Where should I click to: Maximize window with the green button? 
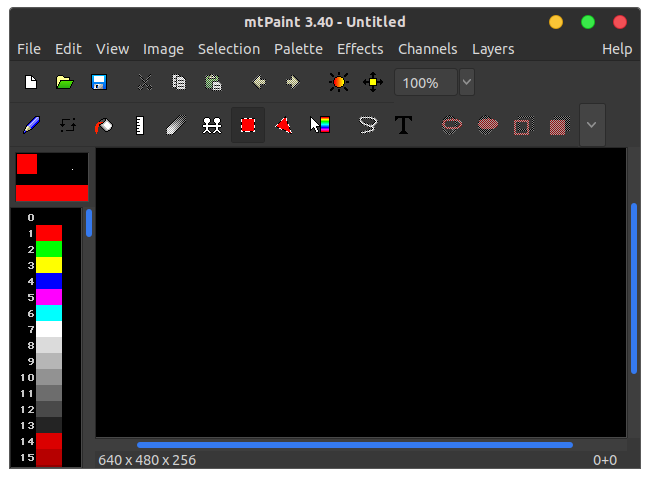pos(588,22)
